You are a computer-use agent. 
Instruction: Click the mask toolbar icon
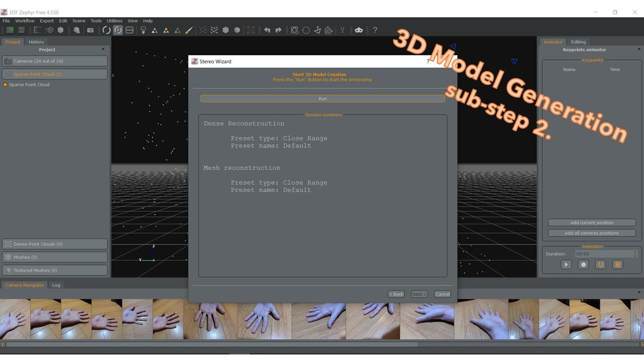coord(359,30)
